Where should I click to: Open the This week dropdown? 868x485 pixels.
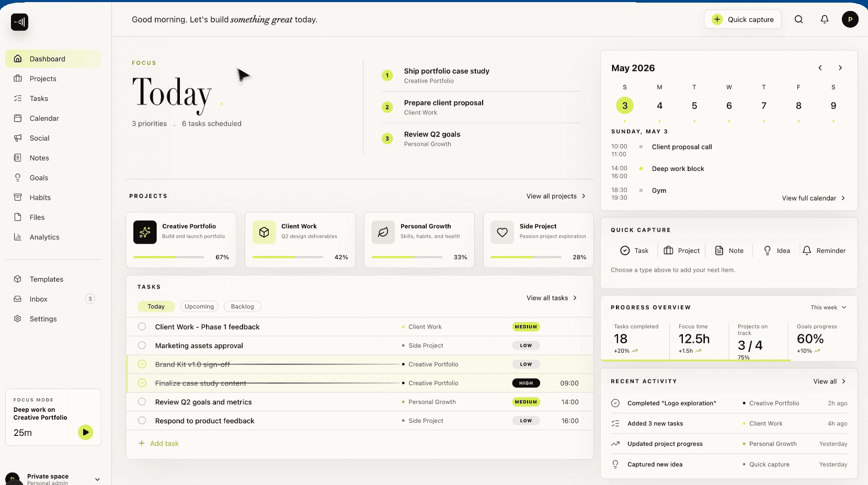tap(828, 307)
